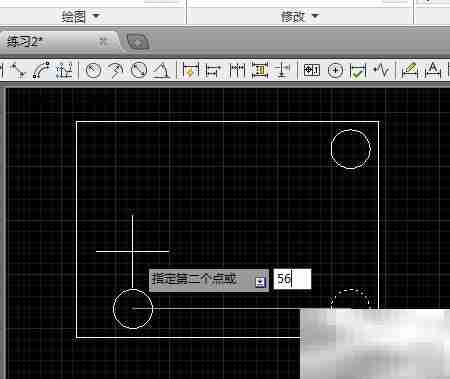
Task: Select the Tolerance tool
Action: click(312, 70)
